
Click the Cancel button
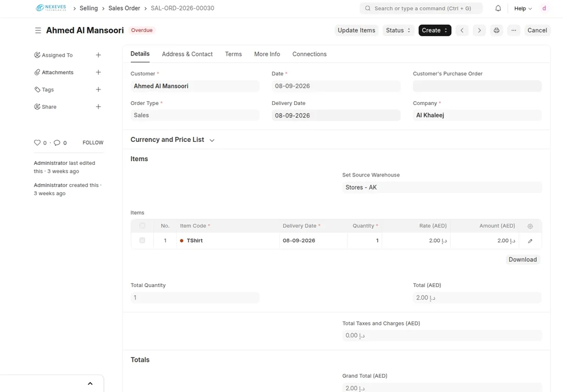coord(537,30)
